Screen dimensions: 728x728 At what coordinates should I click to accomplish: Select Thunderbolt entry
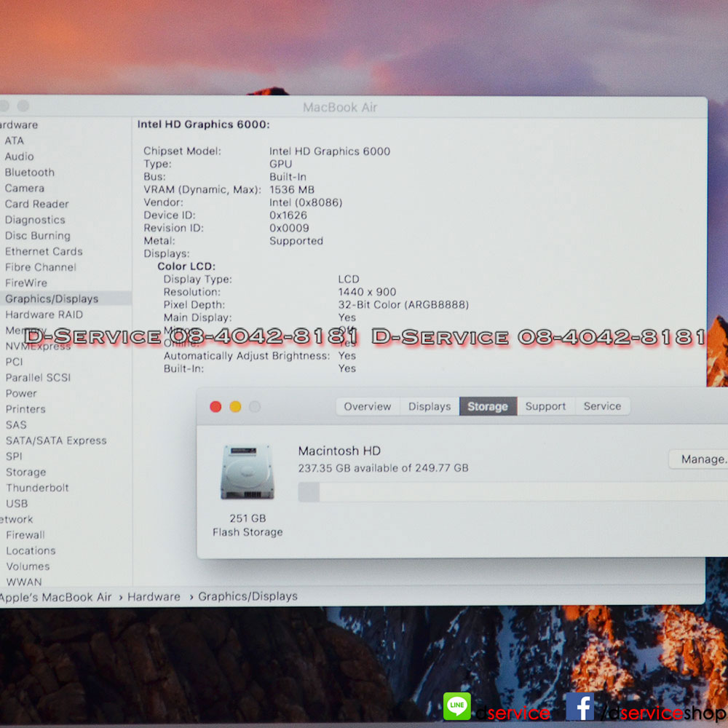pyautogui.click(x=37, y=488)
